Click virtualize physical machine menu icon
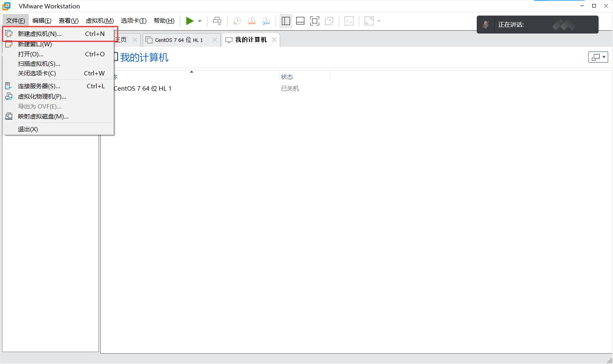The height and width of the screenshot is (364, 613). pos(9,96)
